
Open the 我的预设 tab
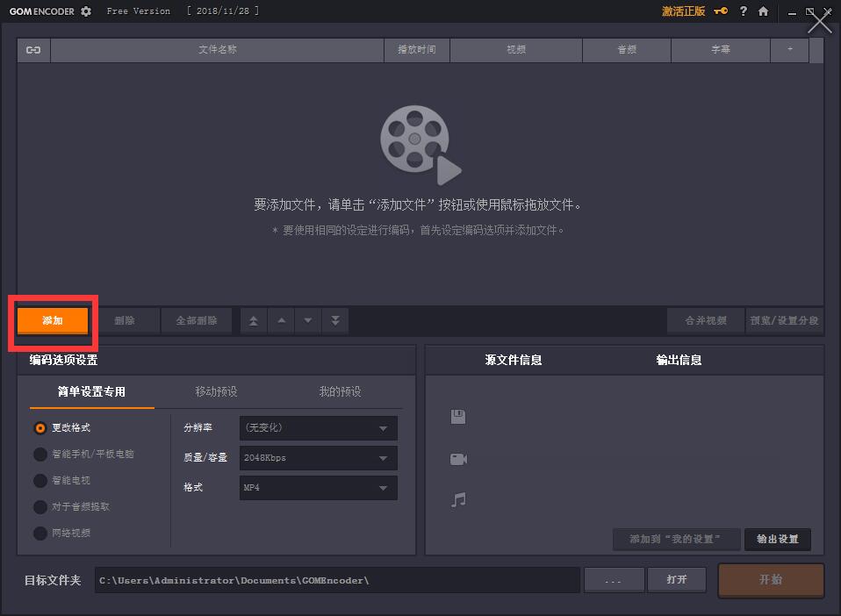(339, 392)
